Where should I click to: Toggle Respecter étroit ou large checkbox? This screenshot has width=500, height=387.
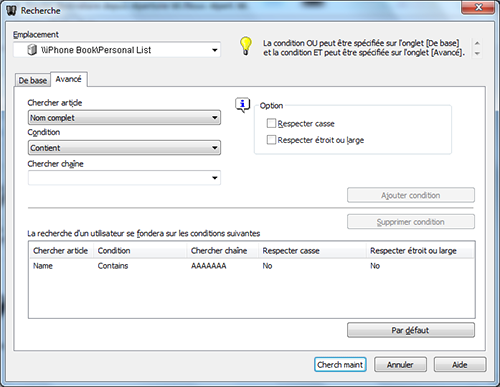[271, 140]
